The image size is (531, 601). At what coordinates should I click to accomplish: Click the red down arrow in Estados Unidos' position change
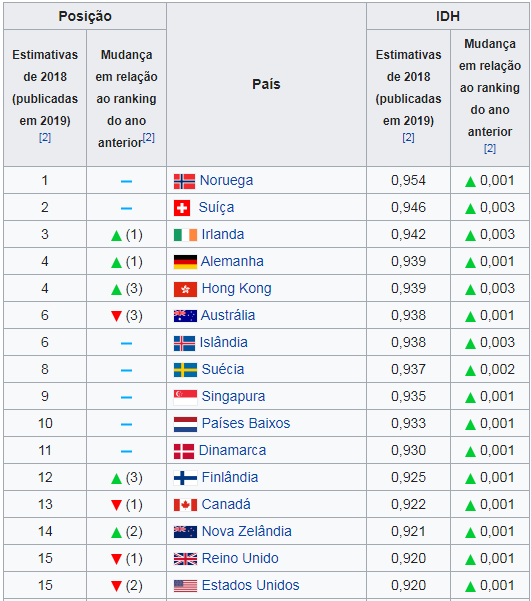tap(116, 586)
